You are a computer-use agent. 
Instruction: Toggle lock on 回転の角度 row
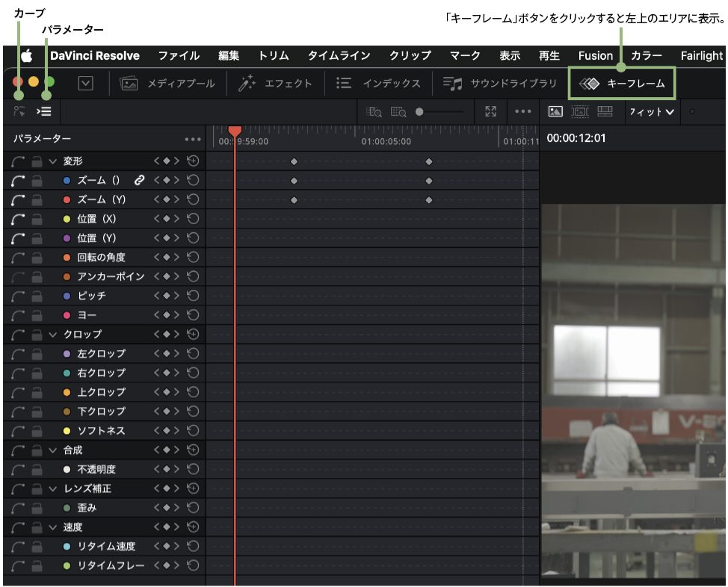point(36,258)
